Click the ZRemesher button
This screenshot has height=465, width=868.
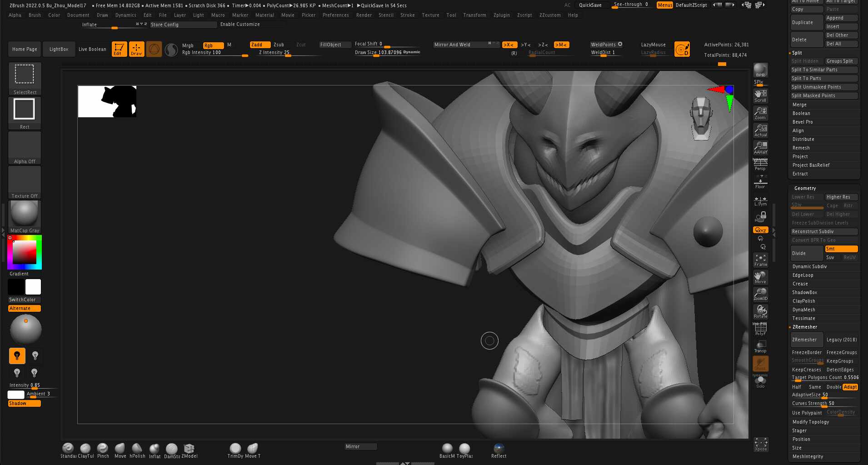[807, 340]
